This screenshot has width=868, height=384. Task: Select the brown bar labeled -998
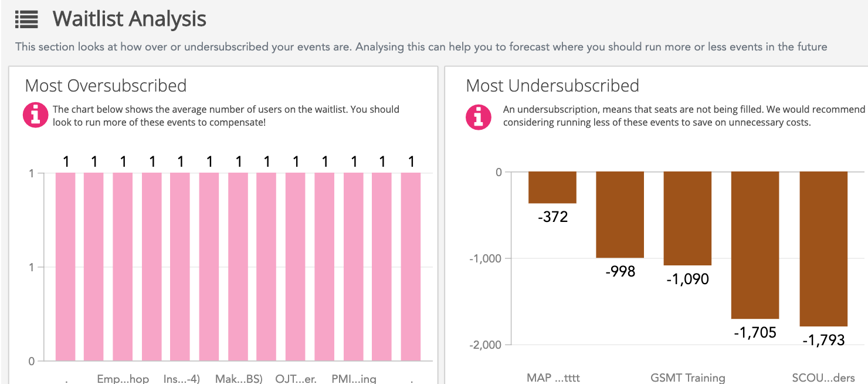pos(620,214)
